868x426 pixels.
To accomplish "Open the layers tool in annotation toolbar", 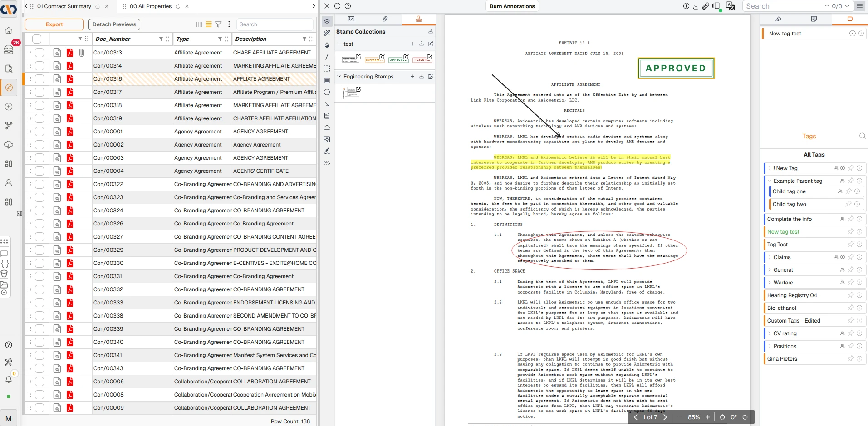I will click(x=327, y=21).
